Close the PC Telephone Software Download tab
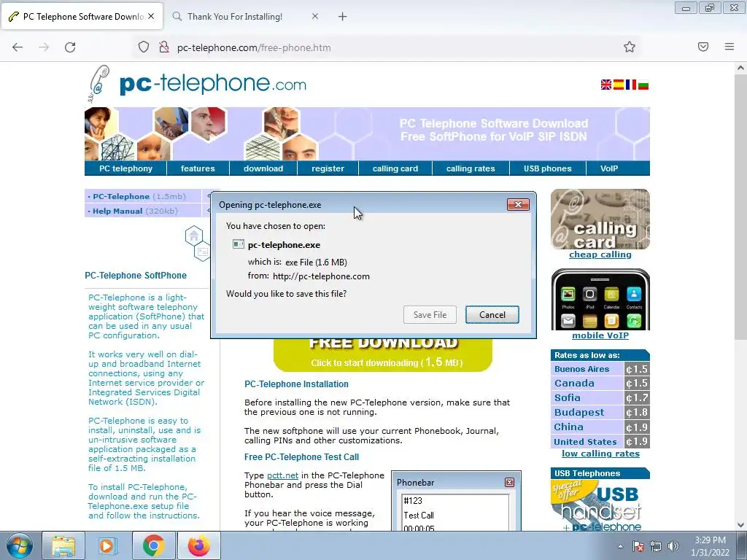The height and width of the screenshot is (560, 747). (151, 16)
